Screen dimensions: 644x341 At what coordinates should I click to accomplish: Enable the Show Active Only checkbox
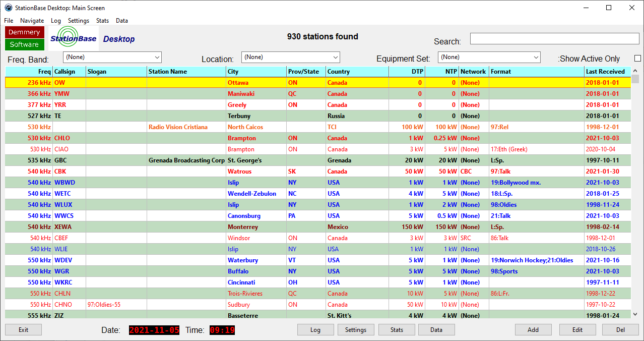637,59
